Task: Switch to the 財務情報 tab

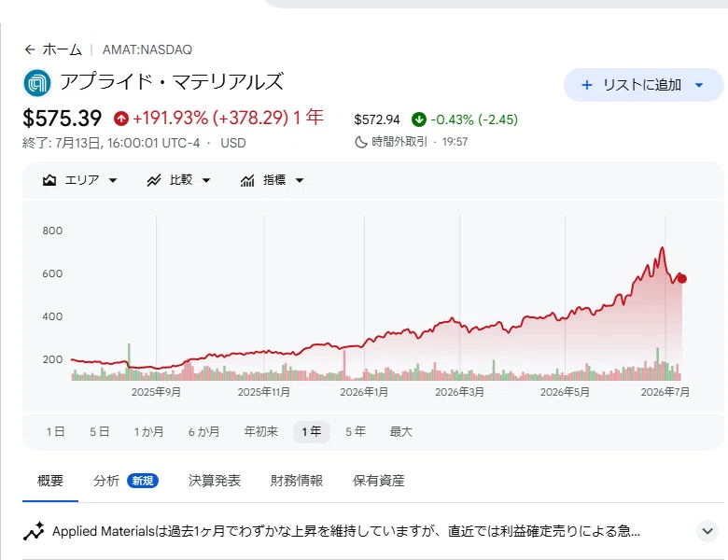Action: 297,481
